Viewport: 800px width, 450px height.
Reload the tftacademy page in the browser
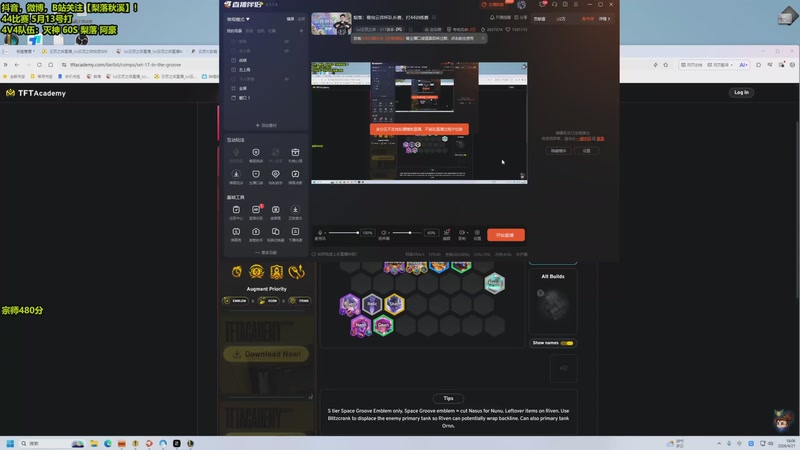click(39, 65)
